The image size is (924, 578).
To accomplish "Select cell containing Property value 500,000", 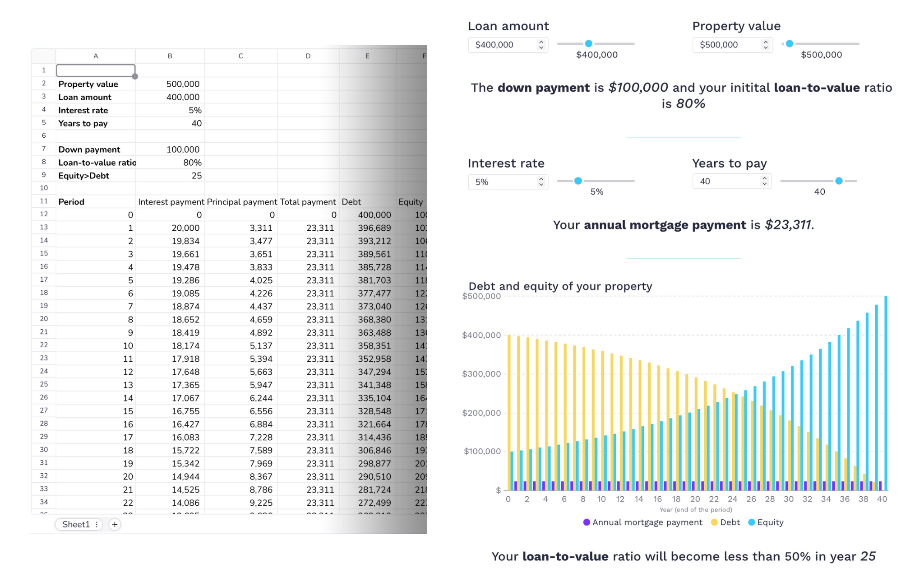I will pyautogui.click(x=170, y=84).
